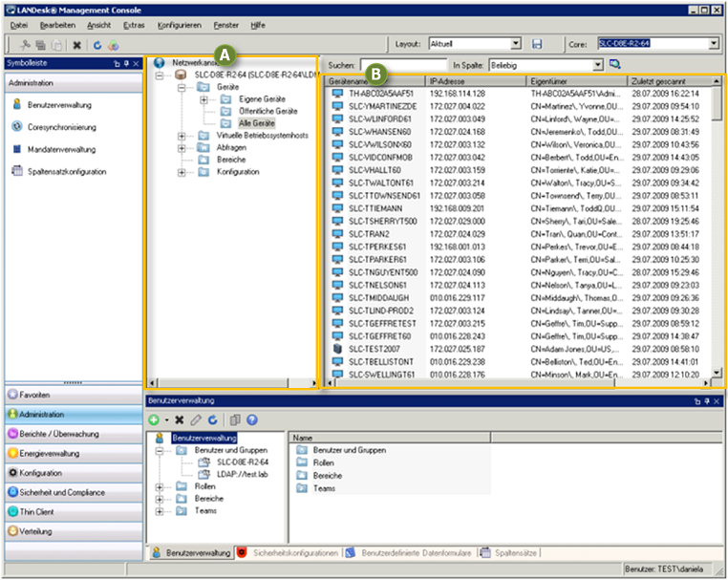Open the Konfigurieren menu
The height and width of the screenshot is (580, 728).
tap(180, 25)
